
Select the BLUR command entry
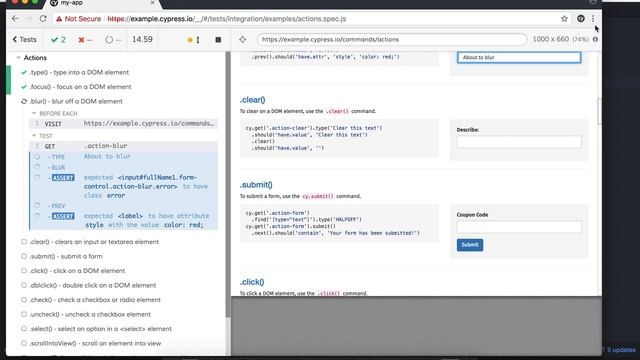pos(123,167)
